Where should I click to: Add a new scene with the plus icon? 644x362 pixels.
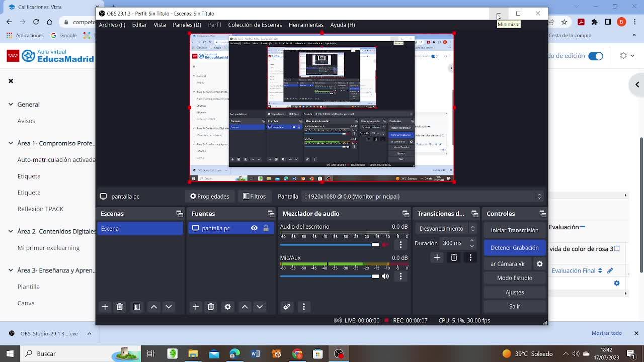click(105, 307)
